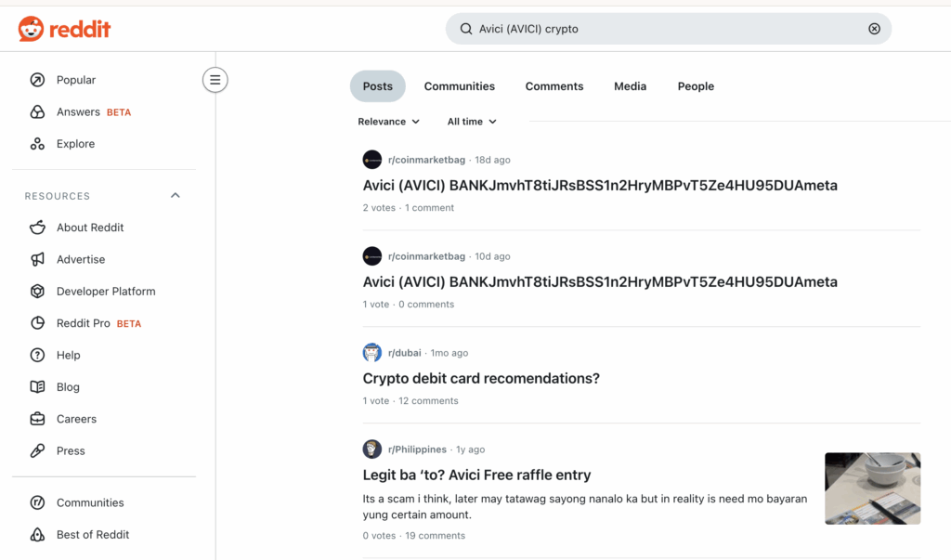This screenshot has width=951, height=560.
Task: Switch to the Communities tab
Action: tap(459, 86)
